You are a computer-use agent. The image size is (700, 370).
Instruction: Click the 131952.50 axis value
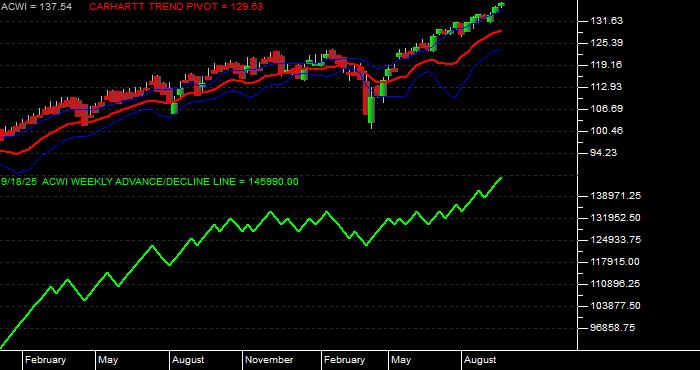[615, 218]
